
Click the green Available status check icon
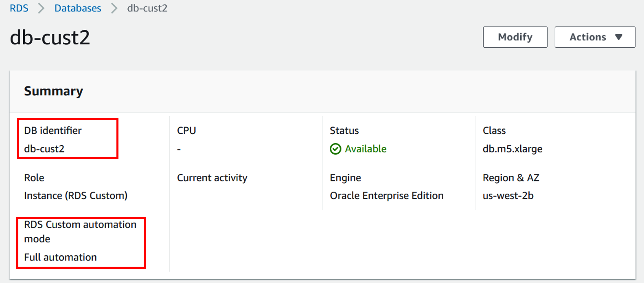(x=335, y=149)
